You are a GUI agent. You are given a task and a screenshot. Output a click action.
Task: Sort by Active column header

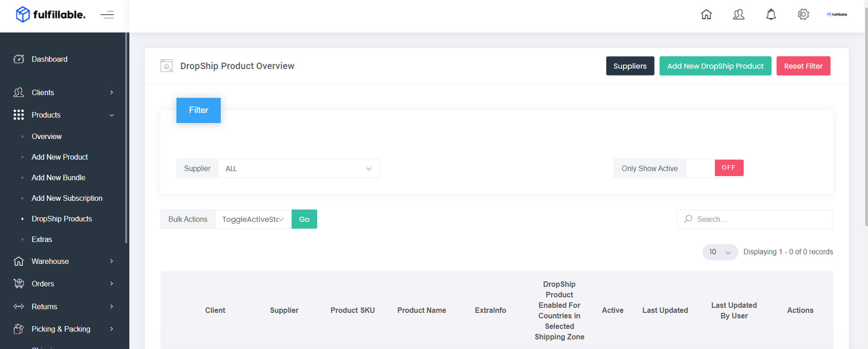pos(612,310)
